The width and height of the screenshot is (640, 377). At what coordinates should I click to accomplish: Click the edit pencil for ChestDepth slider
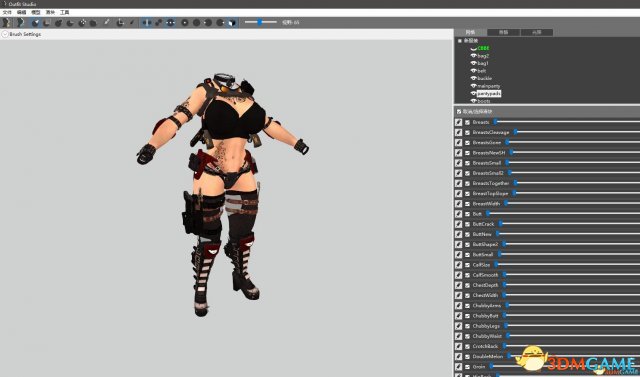(x=459, y=285)
